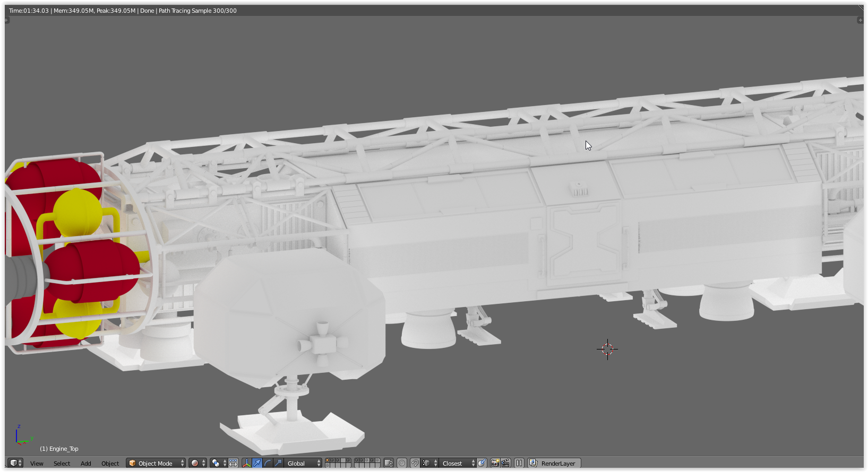
Task: Open the editor type selector icon
Action: click(15, 463)
